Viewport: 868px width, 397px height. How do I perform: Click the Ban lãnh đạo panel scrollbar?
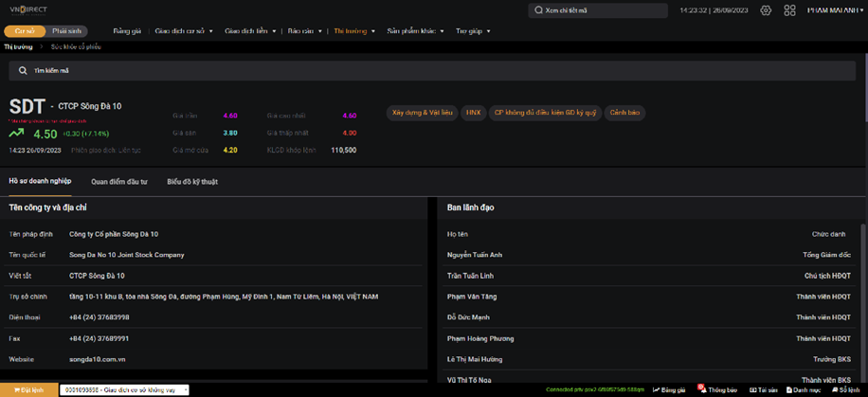click(x=863, y=301)
